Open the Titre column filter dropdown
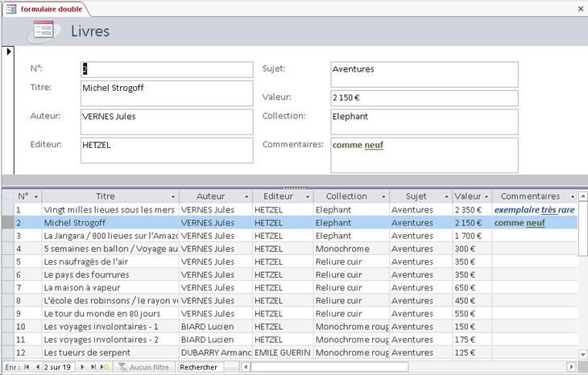588x375 pixels. (173, 196)
